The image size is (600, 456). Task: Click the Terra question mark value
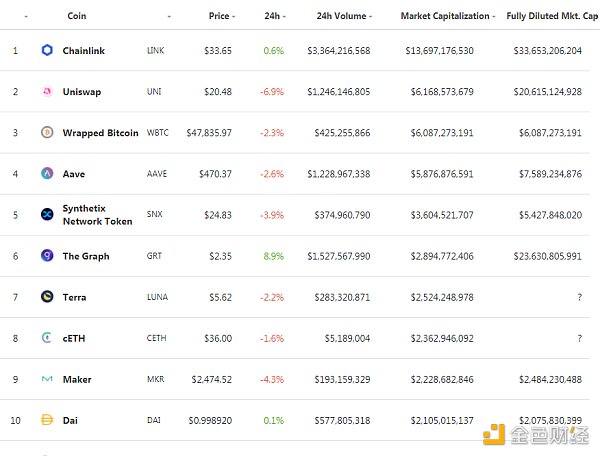click(578, 297)
